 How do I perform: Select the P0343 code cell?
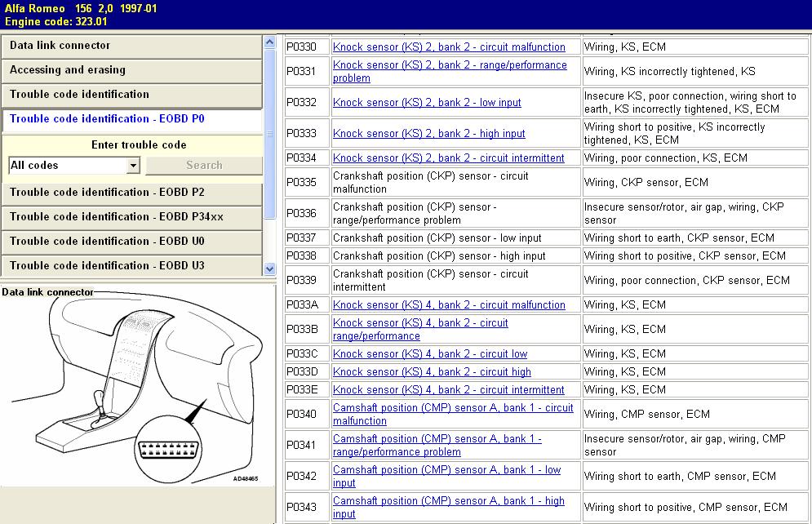[x=307, y=508]
